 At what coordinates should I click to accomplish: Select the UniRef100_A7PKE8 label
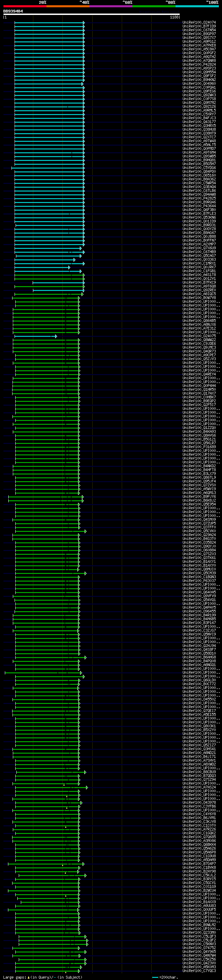pos(199,45)
